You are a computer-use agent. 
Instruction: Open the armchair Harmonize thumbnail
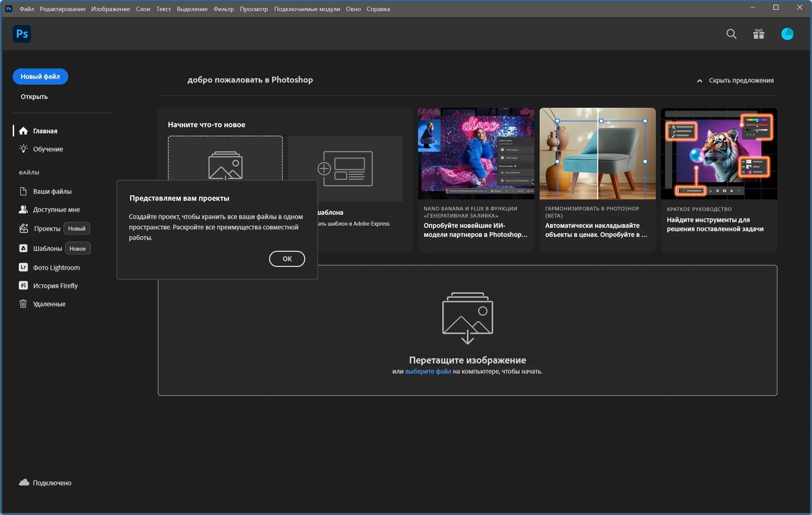tap(597, 154)
